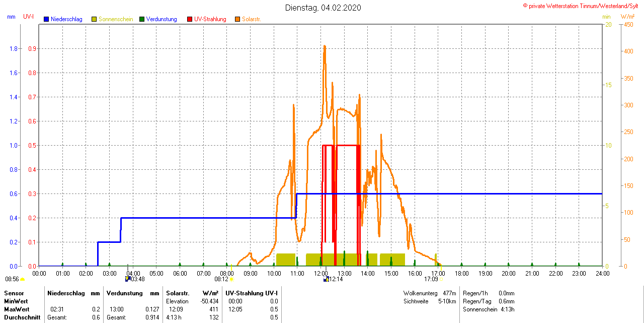The image size is (644, 323).
Task: Click the 450 value on the W/m² axis
Action: tap(628, 25)
